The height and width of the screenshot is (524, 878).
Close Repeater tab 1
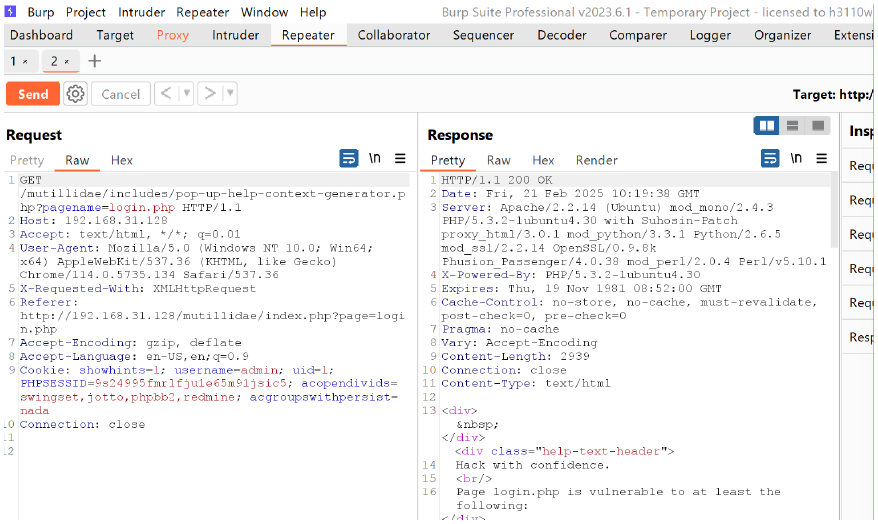(x=25, y=62)
